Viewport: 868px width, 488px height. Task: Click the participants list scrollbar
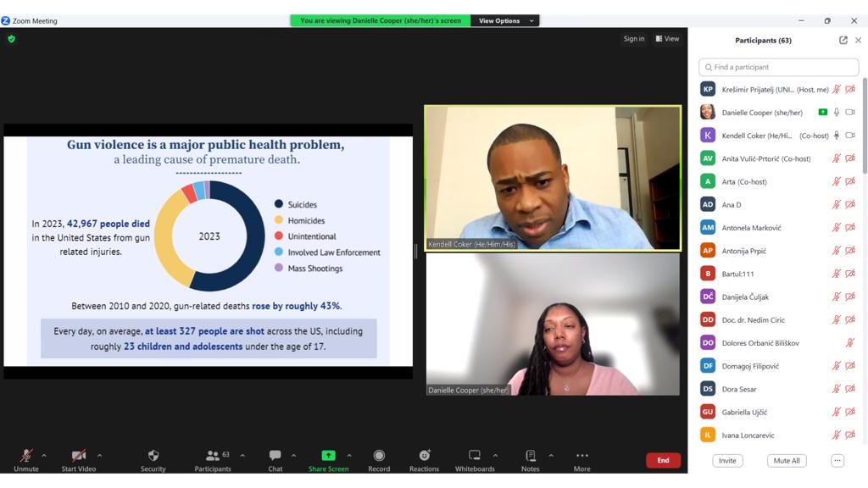[865, 127]
